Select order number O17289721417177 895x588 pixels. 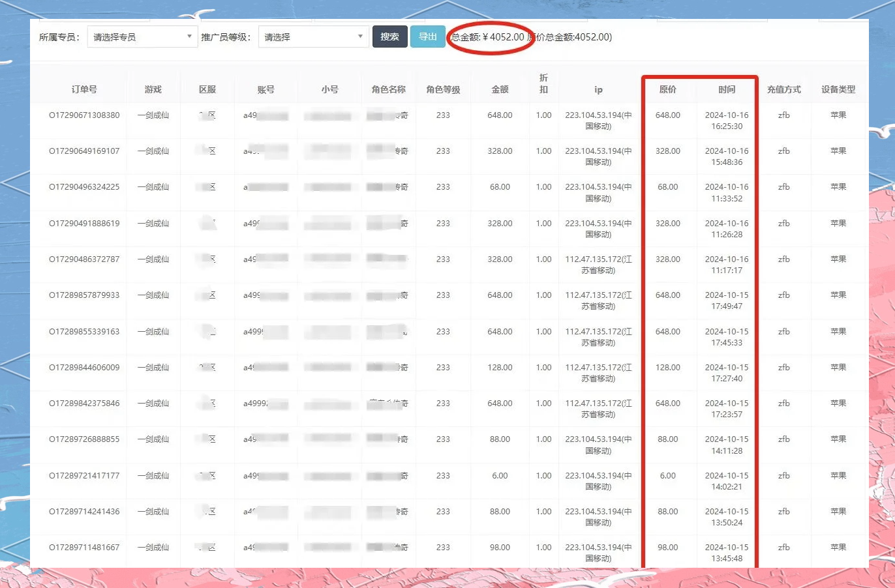point(84,476)
